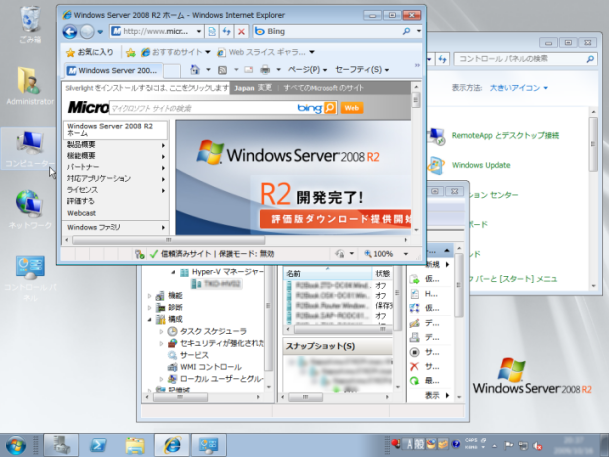Collapse the 構成 tree node

(x=150, y=320)
